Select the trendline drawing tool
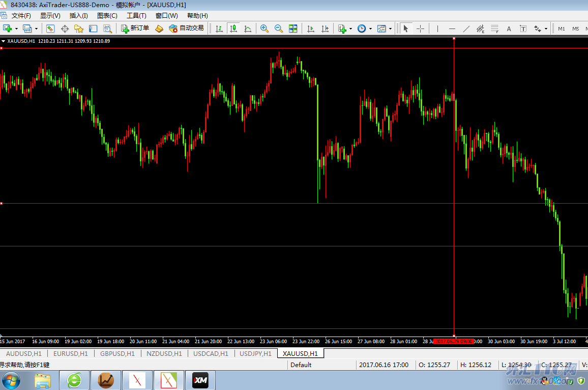Screen dimensions: 588x390 tap(466, 29)
